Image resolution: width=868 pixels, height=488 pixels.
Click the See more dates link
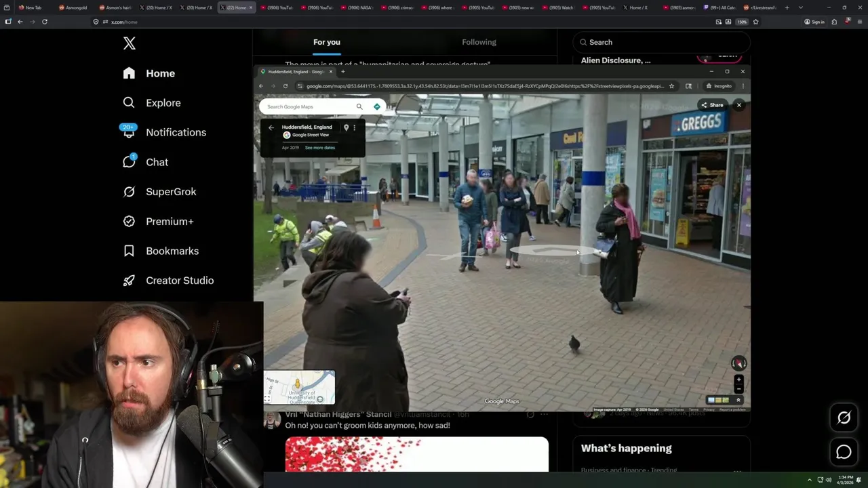click(x=320, y=148)
